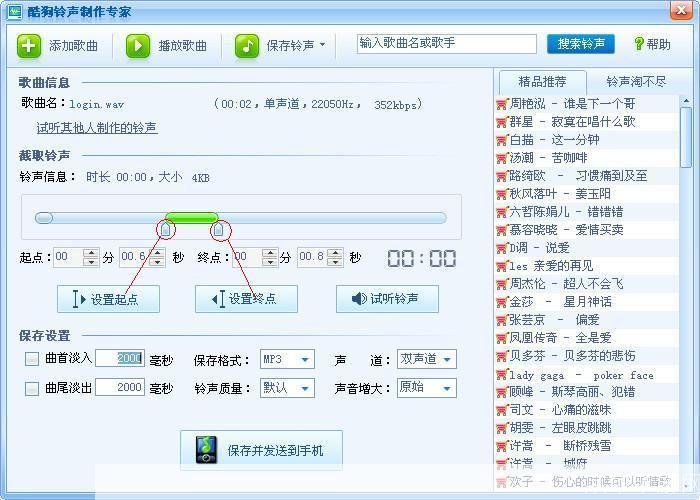Click the set start marker icon on 设置起点

tap(79, 299)
